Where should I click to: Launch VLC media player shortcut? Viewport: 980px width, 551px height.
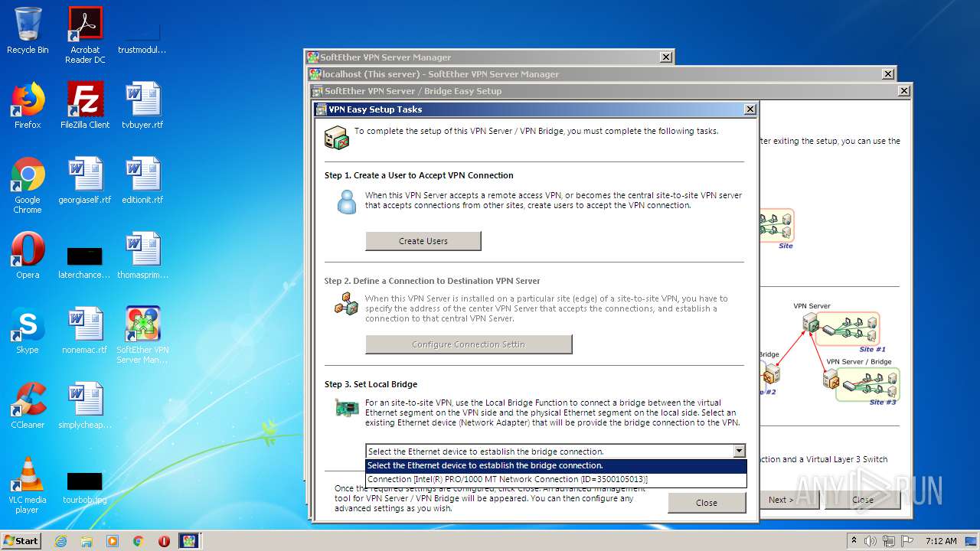point(28,485)
